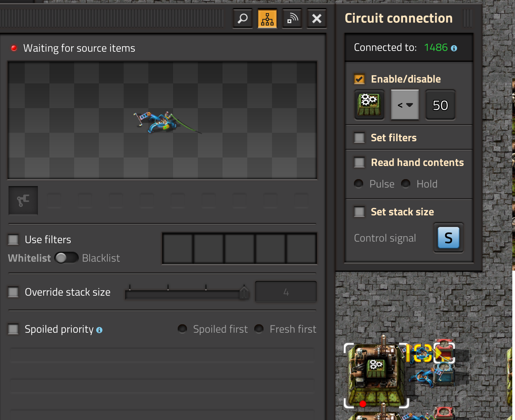Open the search magnifier in header

tap(242, 19)
